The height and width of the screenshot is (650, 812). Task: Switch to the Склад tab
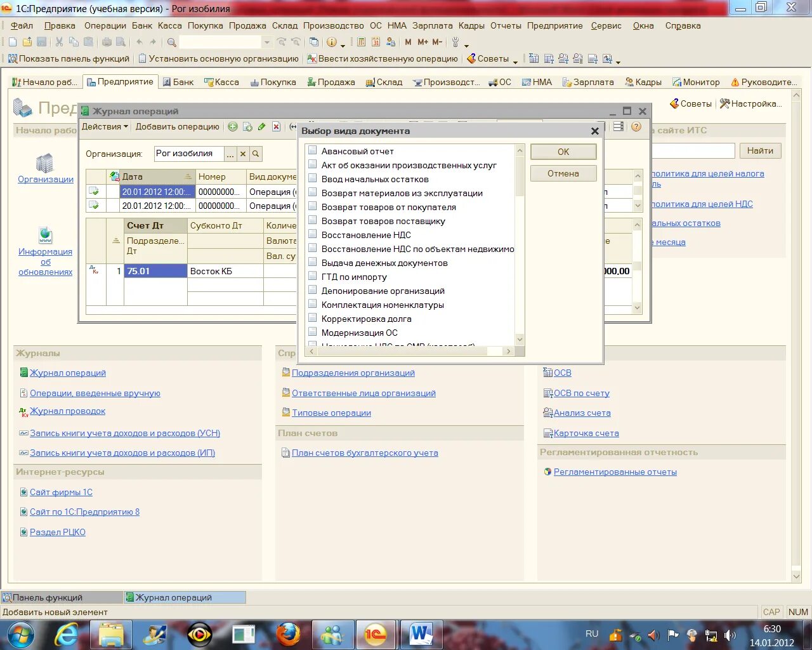point(384,82)
